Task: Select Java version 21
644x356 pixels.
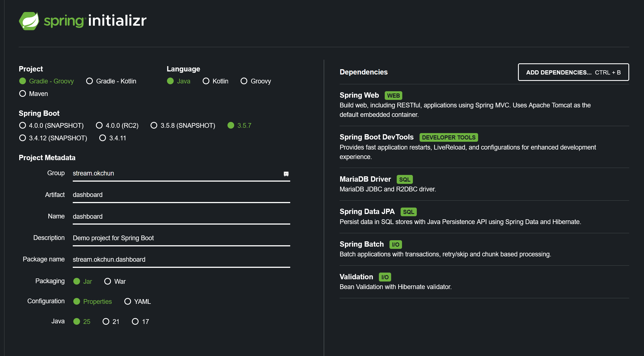Action: tap(106, 322)
